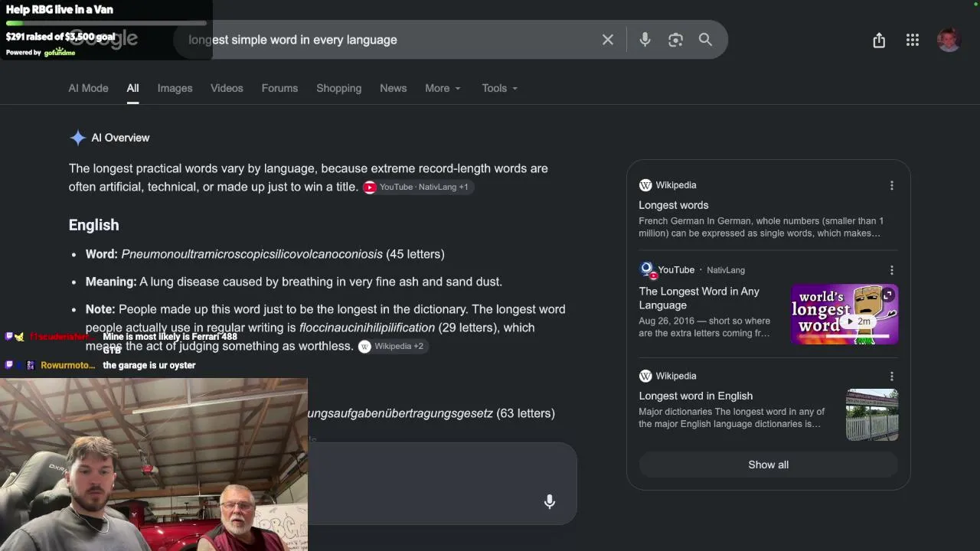This screenshot has width=980, height=551.
Task: Expand the More search filters dropdown
Action: 443,88
